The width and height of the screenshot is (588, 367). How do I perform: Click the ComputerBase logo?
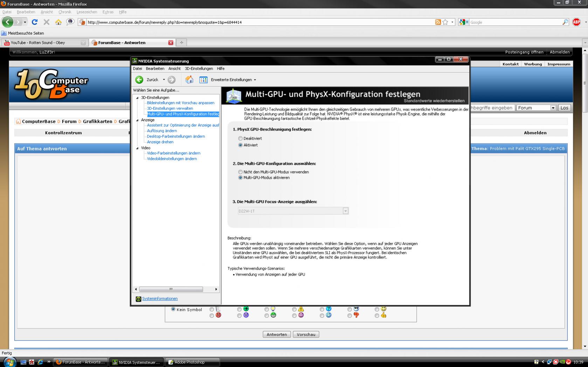click(x=51, y=84)
